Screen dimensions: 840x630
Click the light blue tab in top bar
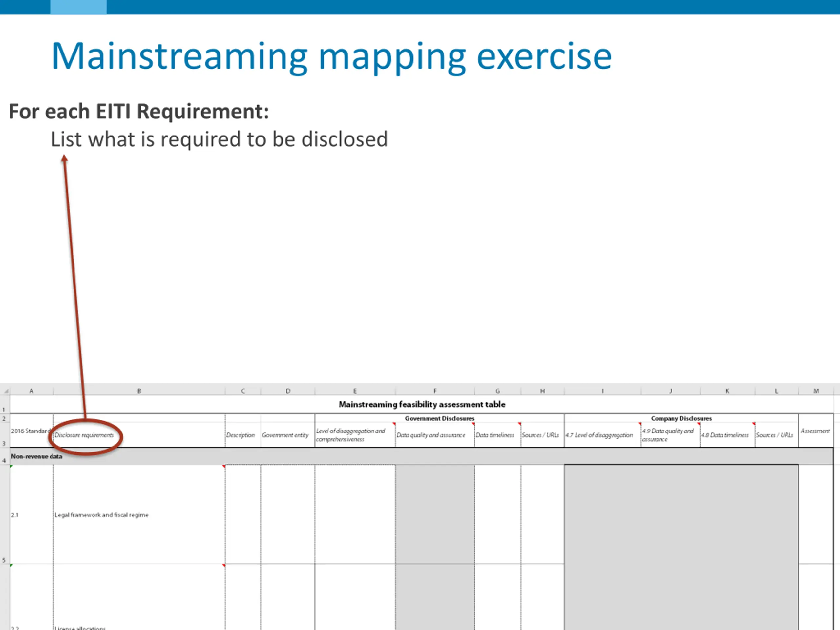(78, 7)
